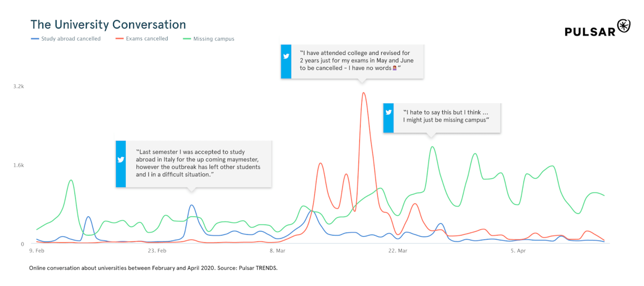This screenshot has height=286, width=644.
Task: Click The University Conversation chart title
Action: pos(108,25)
